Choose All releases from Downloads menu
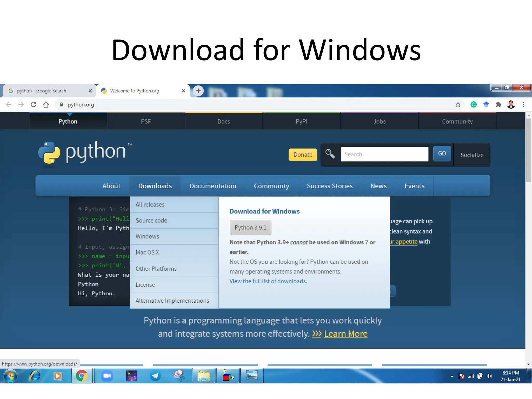Screen dimensions: 532x399 point(174,205)
